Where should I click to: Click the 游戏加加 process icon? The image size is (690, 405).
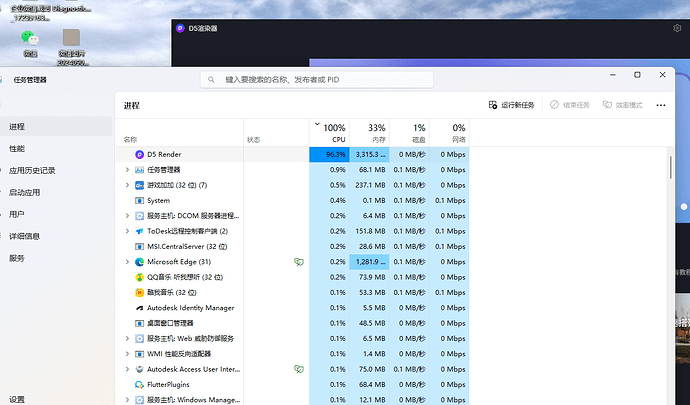click(x=139, y=185)
